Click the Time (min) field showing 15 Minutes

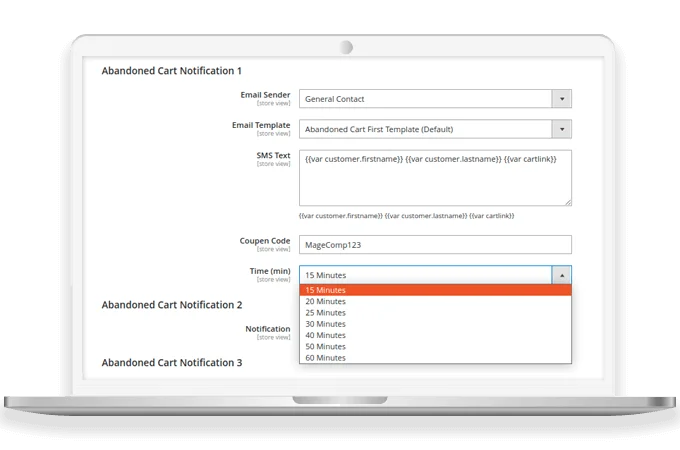pyautogui.click(x=425, y=275)
